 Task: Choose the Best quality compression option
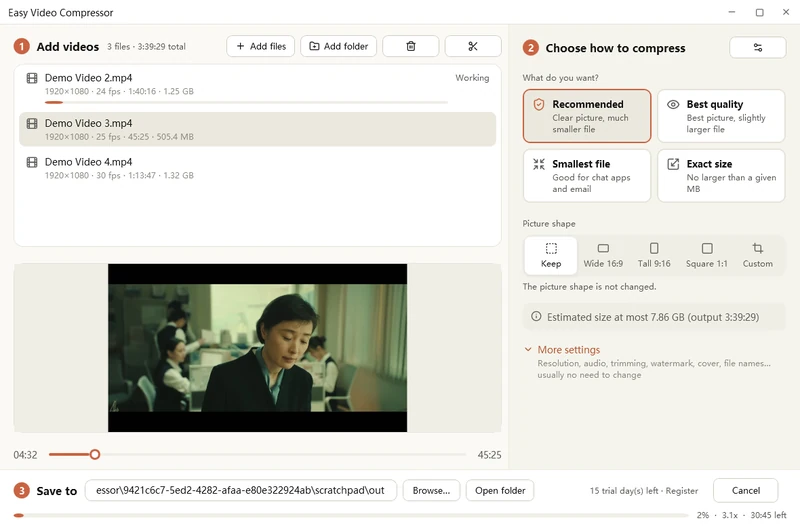[x=721, y=116]
